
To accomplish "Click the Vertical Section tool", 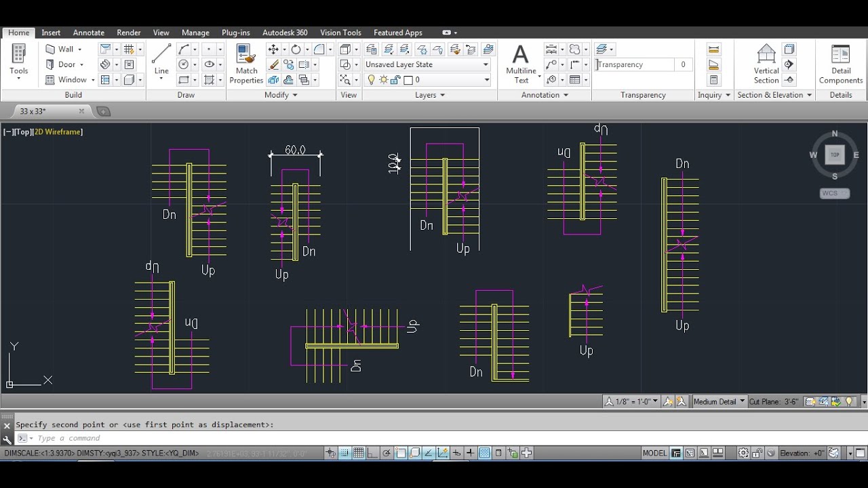I will point(766,64).
